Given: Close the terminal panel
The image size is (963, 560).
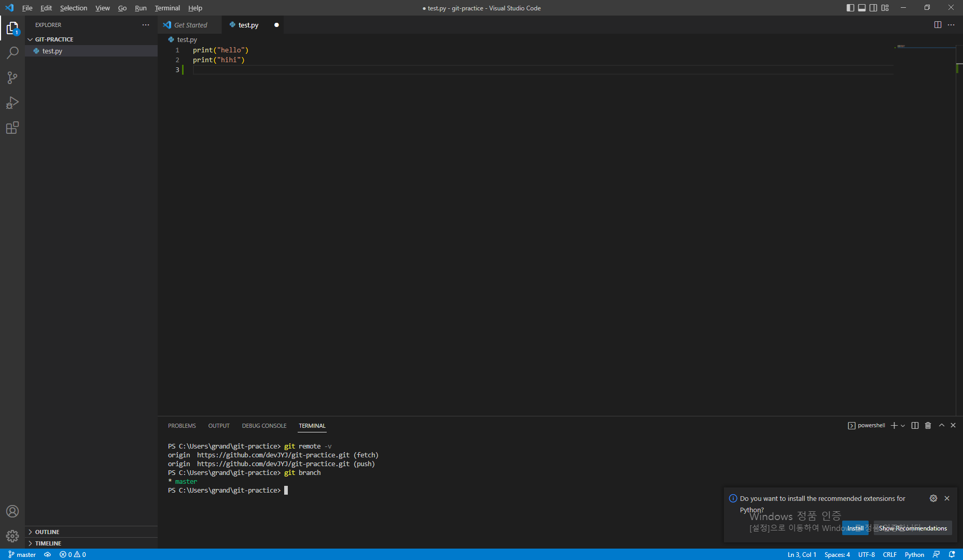Looking at the screenshot, I should pos(953,426).
